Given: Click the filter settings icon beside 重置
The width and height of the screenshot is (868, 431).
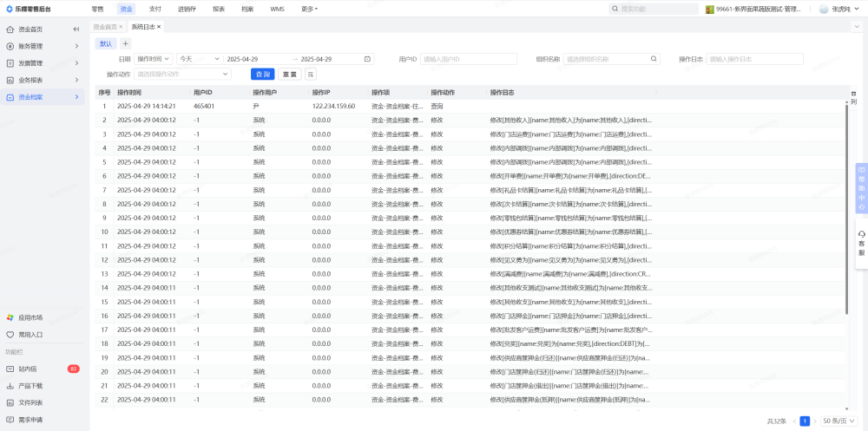Looking at the screenshot, I should [x=310, y=75].
